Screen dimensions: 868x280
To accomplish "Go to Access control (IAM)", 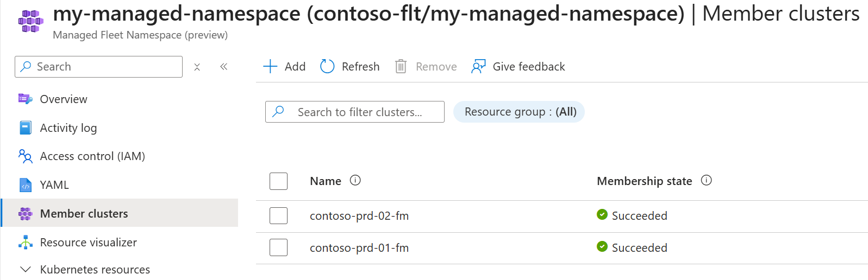I will point(92,156).
